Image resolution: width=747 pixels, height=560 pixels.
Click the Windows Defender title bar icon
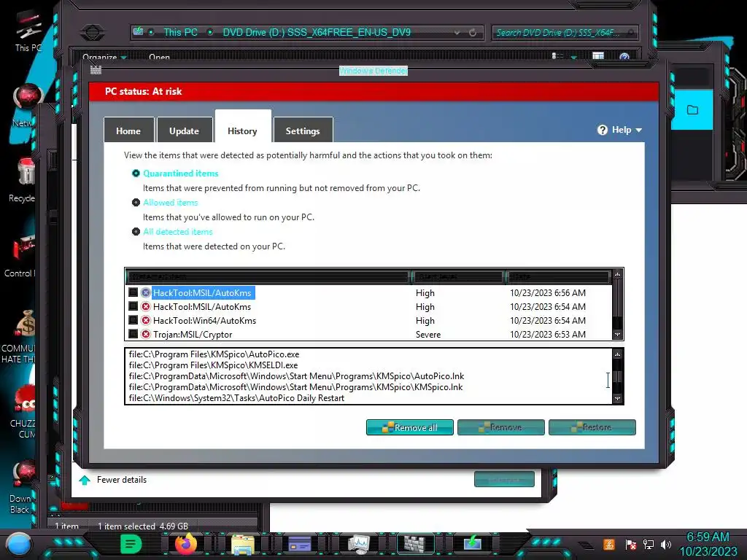coord(96,70)
